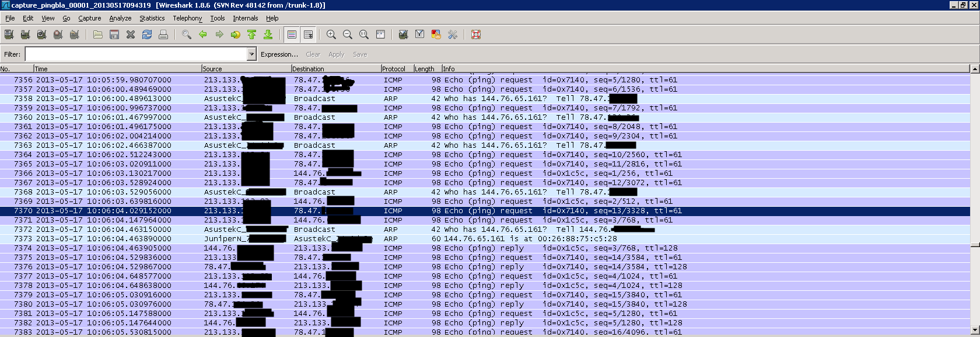Open the Help menu
This screenshot has width=980, height=337.
272,18
